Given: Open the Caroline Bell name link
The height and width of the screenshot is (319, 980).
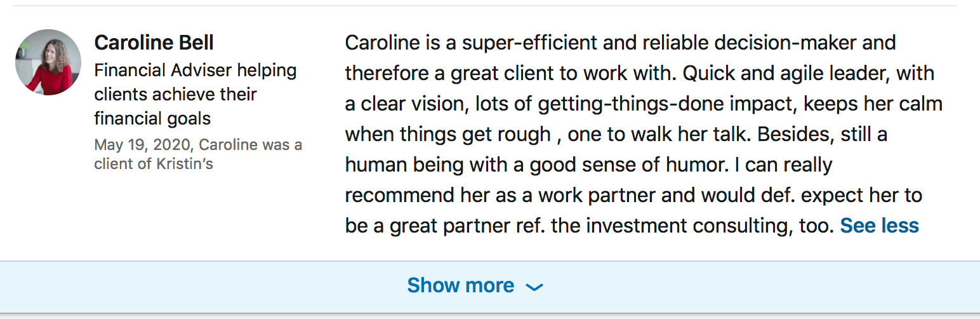Looking at the screenshot, I should (x=154, y=43).
